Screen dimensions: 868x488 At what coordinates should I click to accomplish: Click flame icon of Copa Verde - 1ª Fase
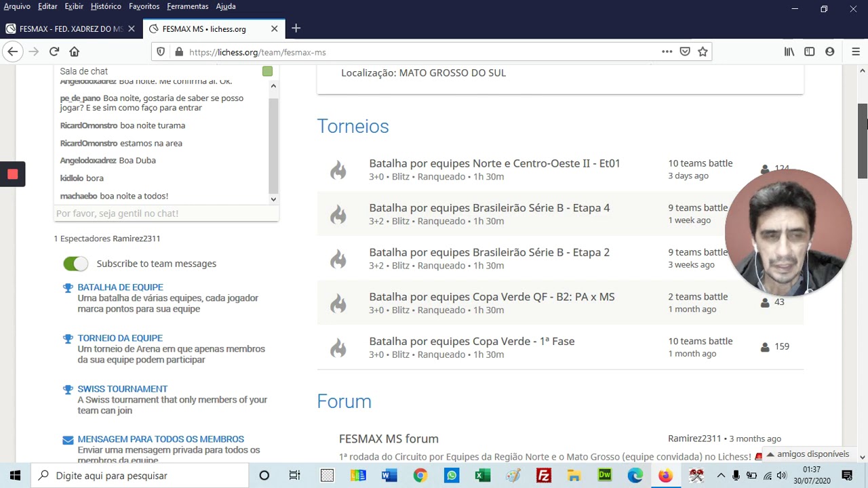[x=338, y=348]
